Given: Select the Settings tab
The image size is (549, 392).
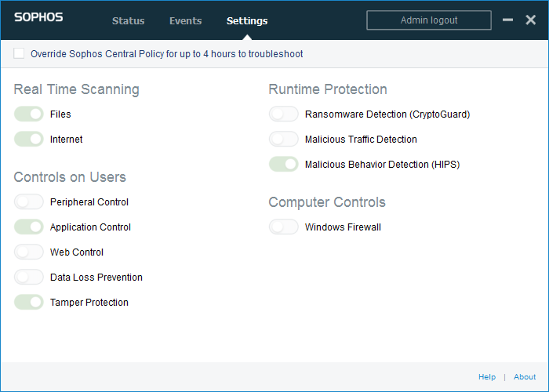Looking at the screenshot, I should click(247, 20).
